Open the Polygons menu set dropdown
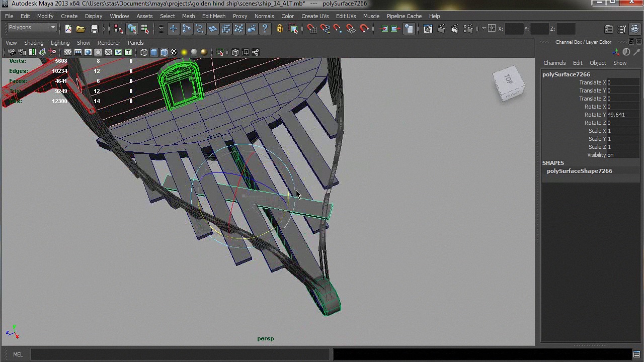Screen dimensions: 644x362 [32, 28]
